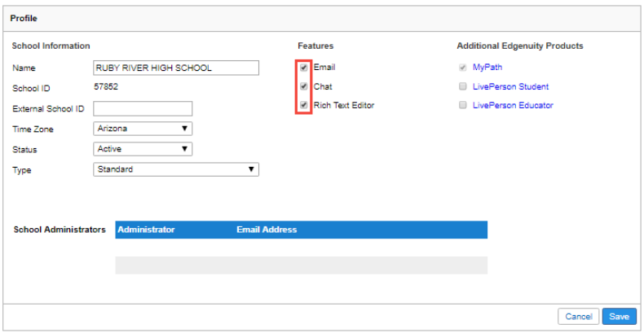Follow the LivePerson Student link
This screenshot has height=333, width=644.
coord(510,86)
